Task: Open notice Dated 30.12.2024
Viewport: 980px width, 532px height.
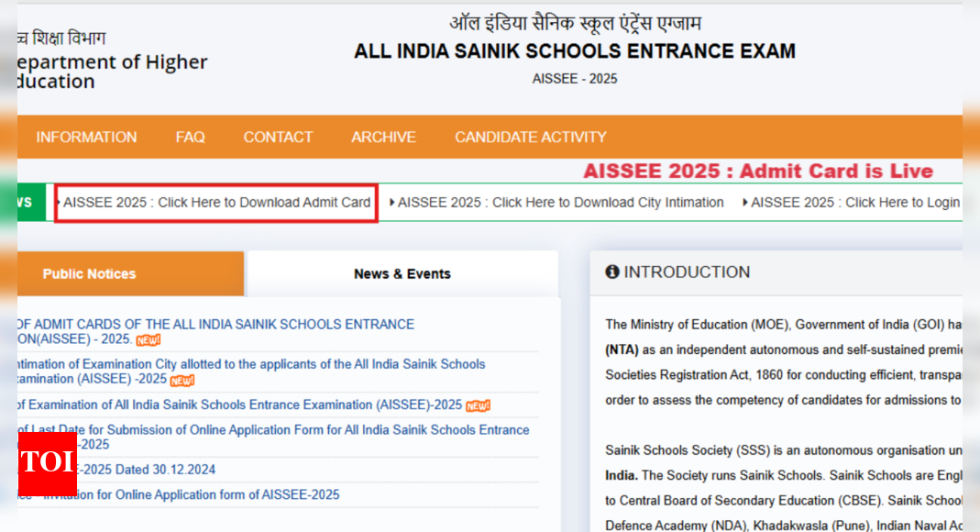Action: 147,470
